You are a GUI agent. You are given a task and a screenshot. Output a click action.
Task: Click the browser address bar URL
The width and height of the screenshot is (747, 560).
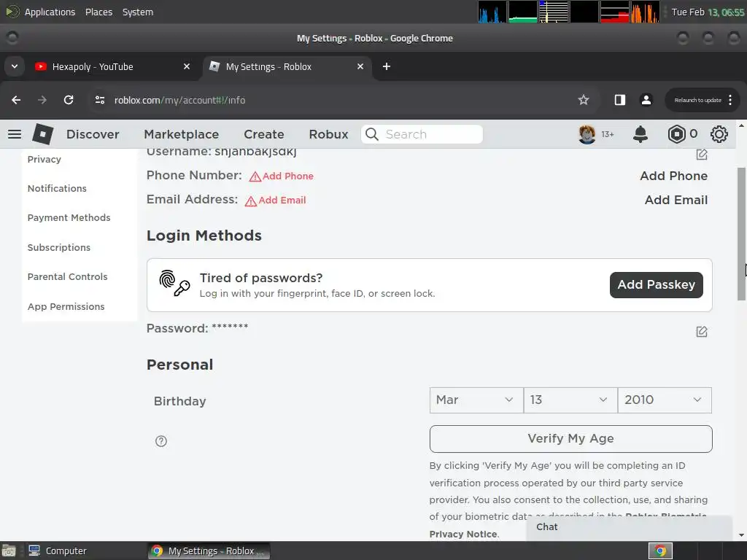[x=180, y=100]
